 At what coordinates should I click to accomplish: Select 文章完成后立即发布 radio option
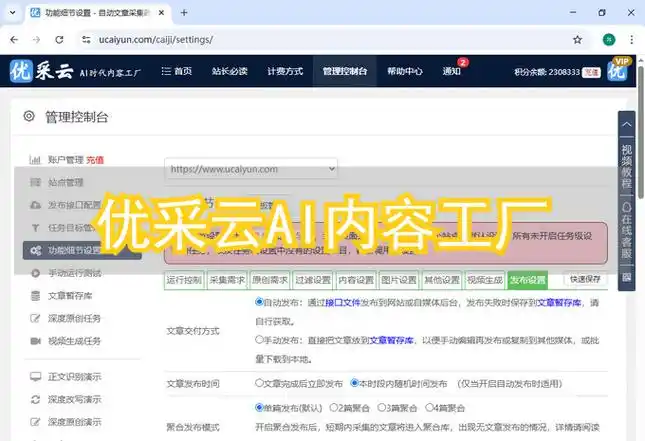pos(259,383)
